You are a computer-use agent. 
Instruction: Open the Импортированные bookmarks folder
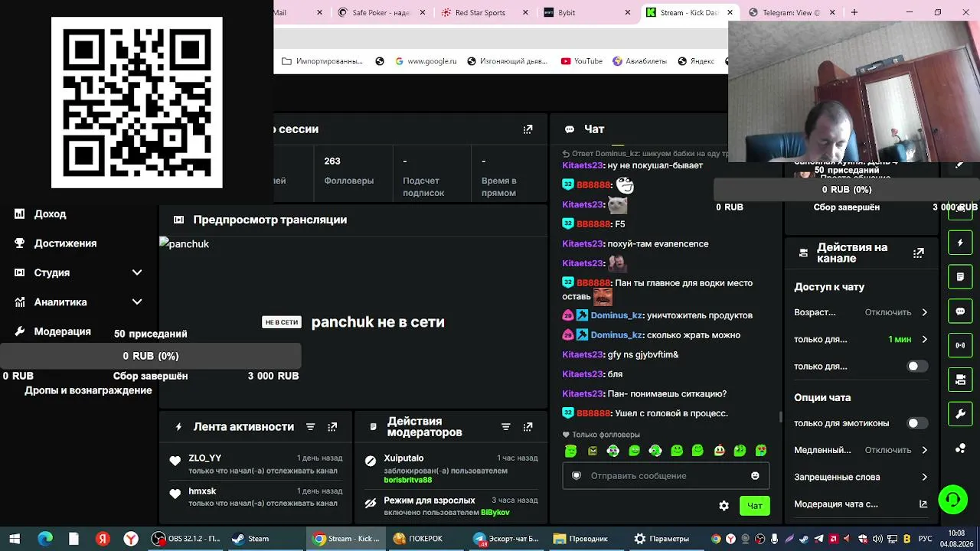click(322, 61)
